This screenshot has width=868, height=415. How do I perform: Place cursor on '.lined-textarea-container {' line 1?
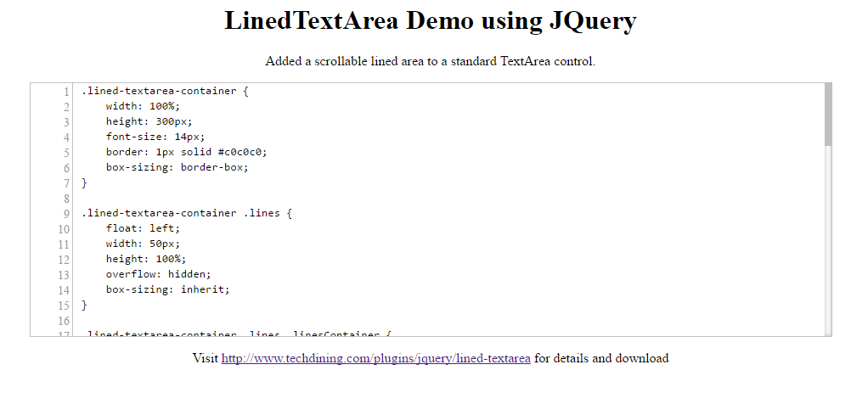(165, 92)
